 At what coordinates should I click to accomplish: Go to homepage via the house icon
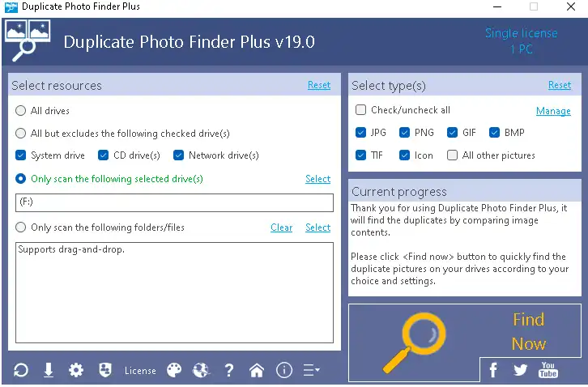tap(257, 370)
